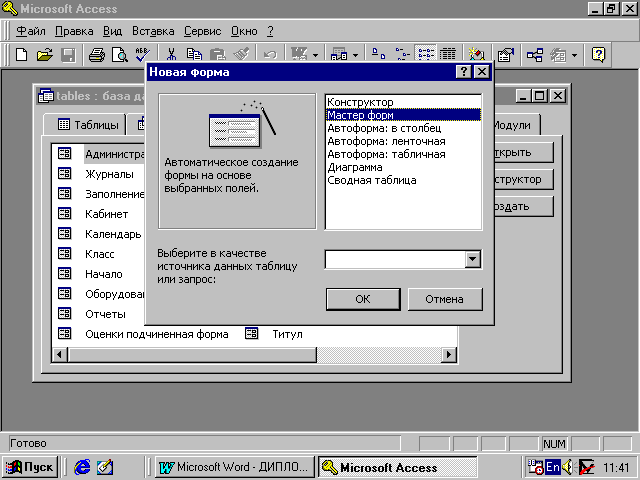The width and height of the screenshot is (640, 480).
Task: Click the Save floppy disk icon
Action: click(x=68, y=55)
